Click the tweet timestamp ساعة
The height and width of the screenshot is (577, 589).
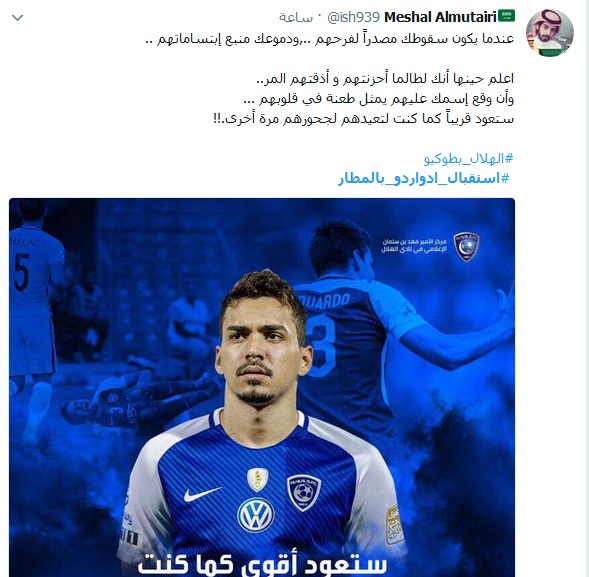[x=296, y=18]
